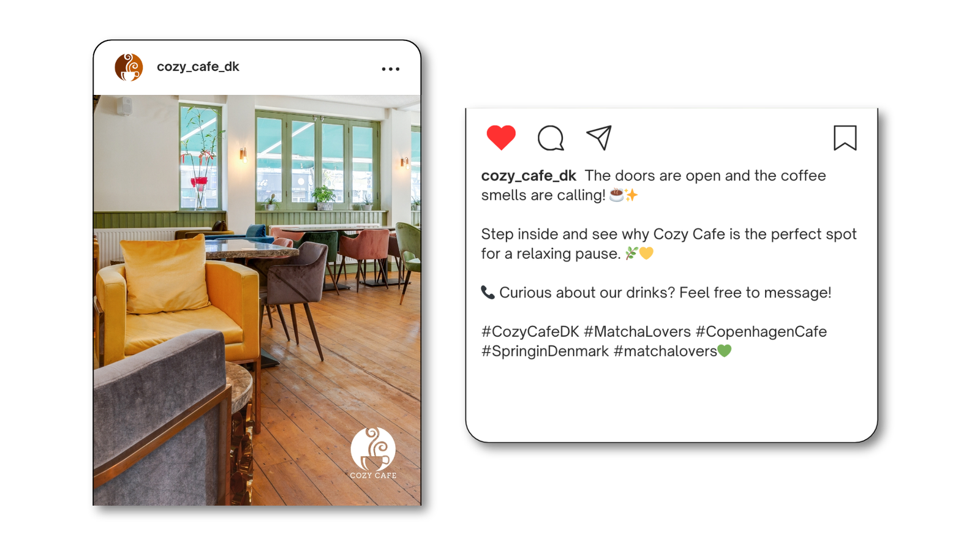This screenshot has width=980, height=551.
Task: Click the cafe interior photo
Action: coord(257,300)
